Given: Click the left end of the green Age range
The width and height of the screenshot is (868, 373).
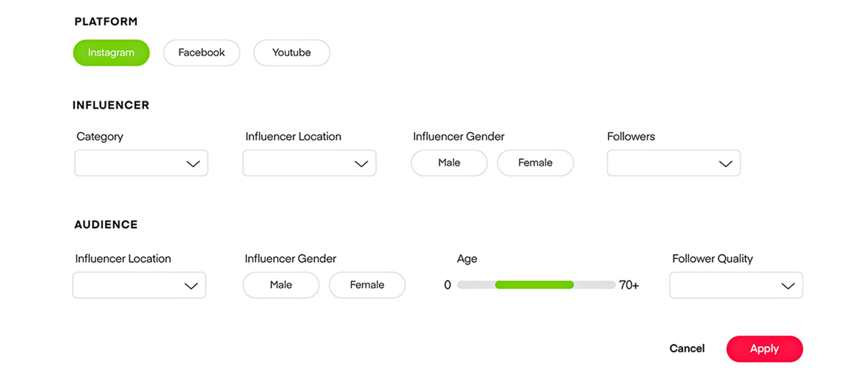Looking at the screenshot, I should 498,285.
